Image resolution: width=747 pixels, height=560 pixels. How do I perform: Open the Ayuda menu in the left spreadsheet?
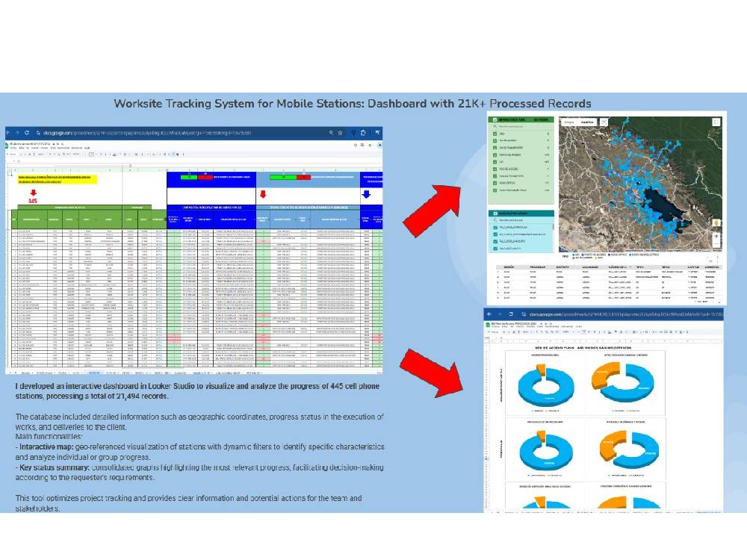coord(87,148)
